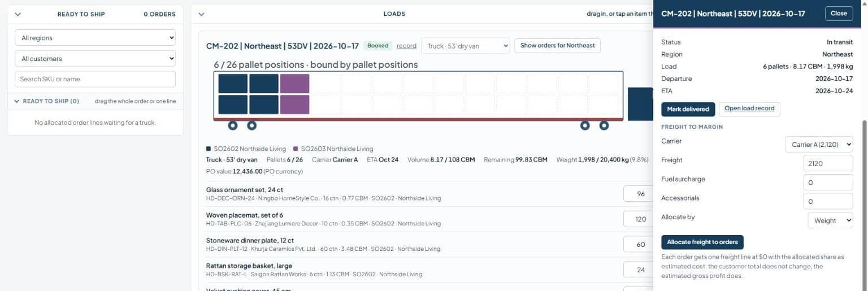Click Allocate freight to orders button

[702, 242]
